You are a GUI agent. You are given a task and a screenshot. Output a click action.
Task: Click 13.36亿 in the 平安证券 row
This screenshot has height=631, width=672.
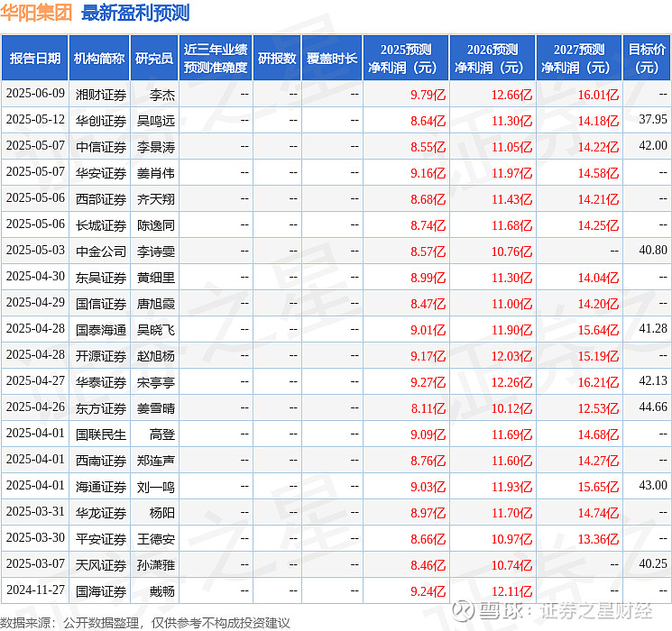click(x=598, y=539)
